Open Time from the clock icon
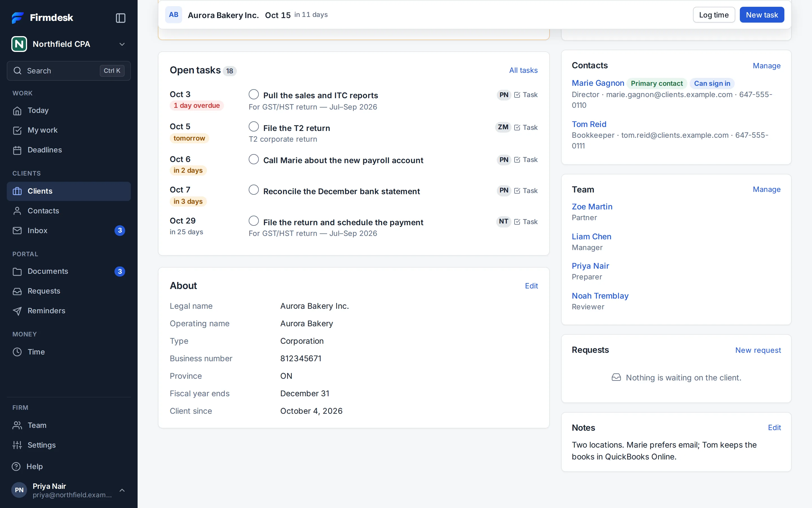This screenshot has height=508, width=812. (x=17, y=352)
